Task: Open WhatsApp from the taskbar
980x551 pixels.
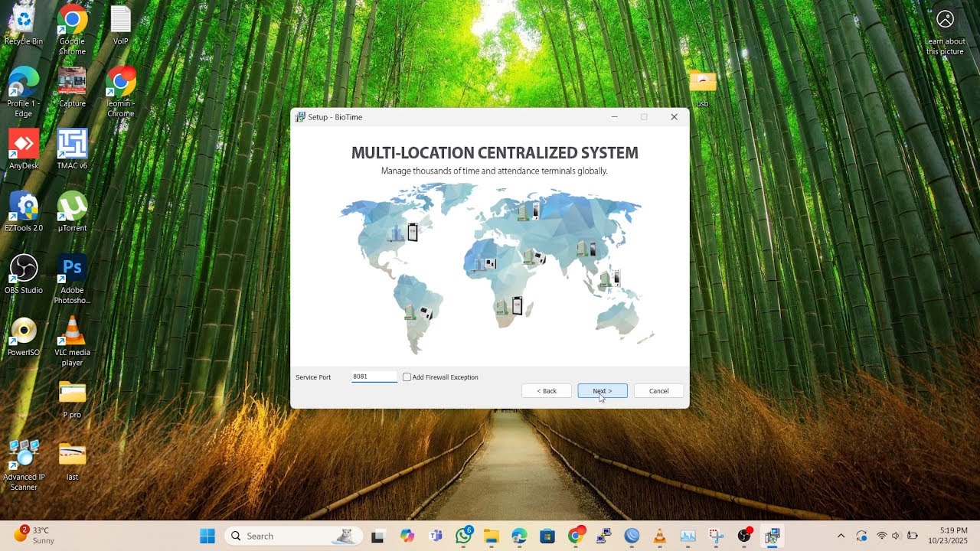Action: (x=463, y=536)
